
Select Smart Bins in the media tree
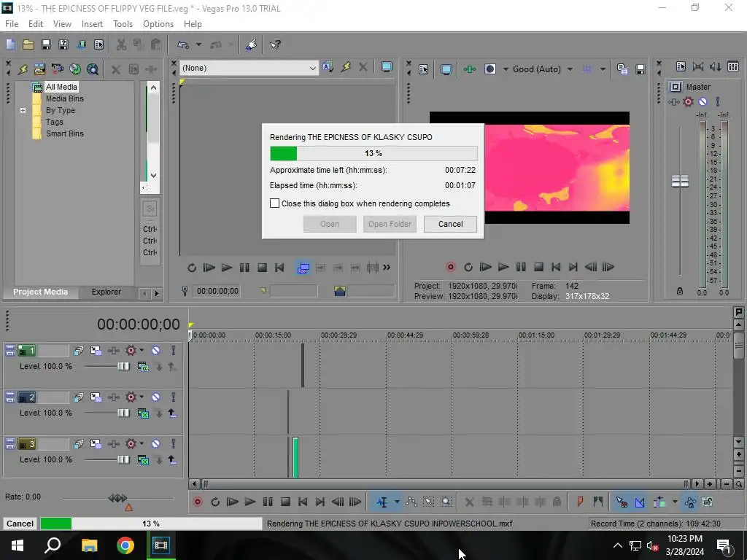(65, 133)
